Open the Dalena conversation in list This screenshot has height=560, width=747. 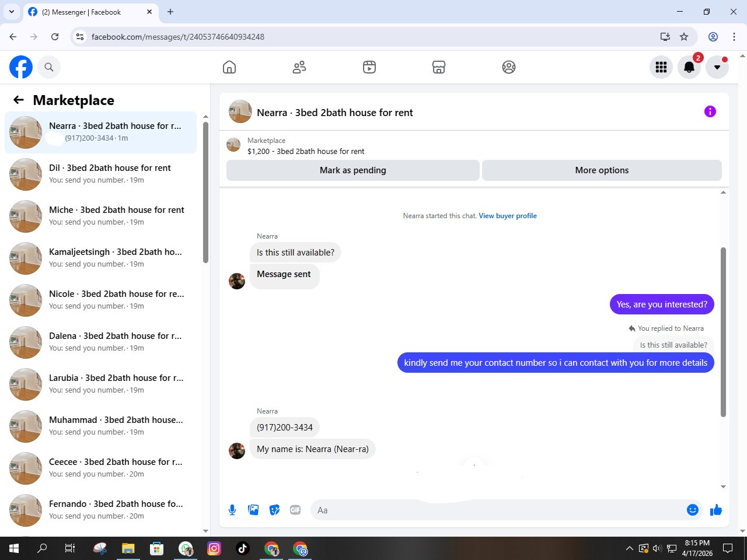coord(100,342)
